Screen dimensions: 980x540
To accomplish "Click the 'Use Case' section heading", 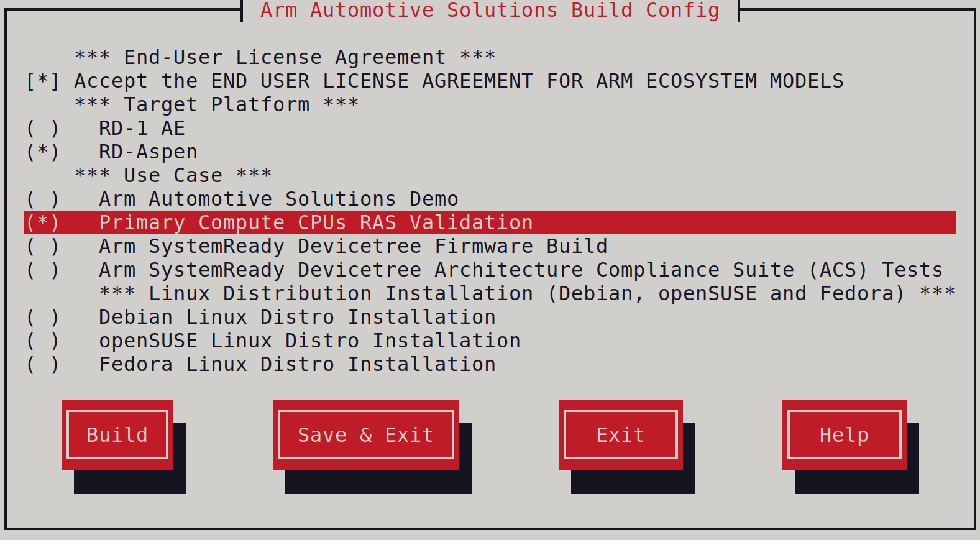I will point(173,175).
